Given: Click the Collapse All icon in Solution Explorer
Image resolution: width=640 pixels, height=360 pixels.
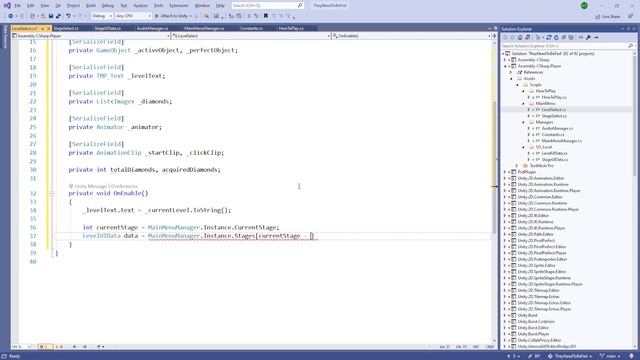Looking at the screenshot, I should click(564, 37).
